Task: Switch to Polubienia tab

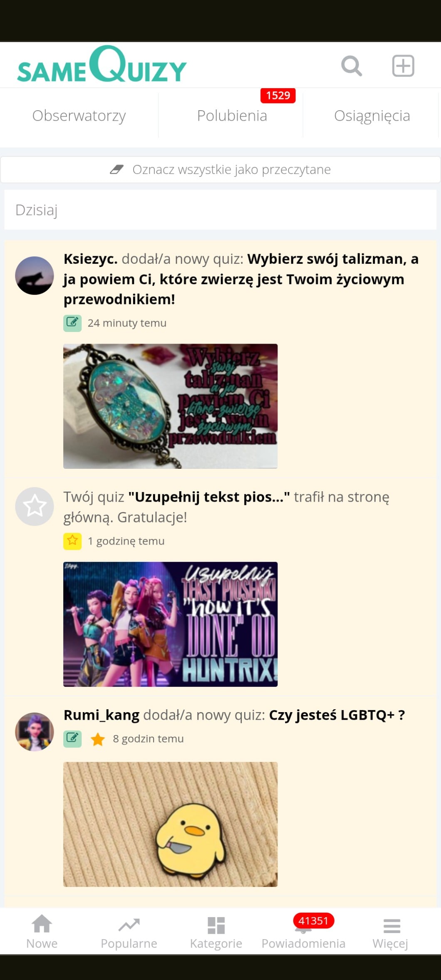Action: pos(232,116)
